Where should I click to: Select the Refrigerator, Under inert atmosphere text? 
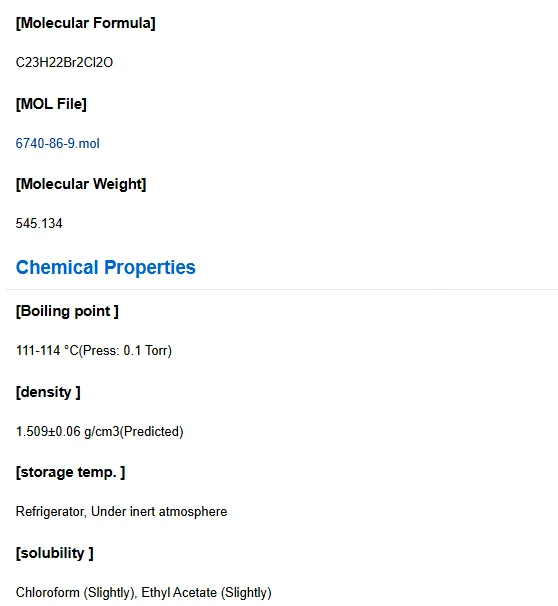click(x=121, y=512)
